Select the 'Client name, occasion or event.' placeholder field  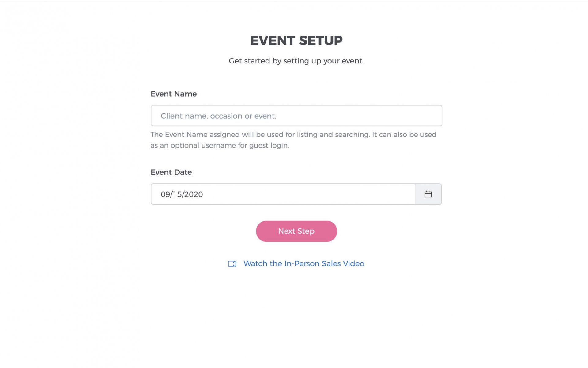click(x=296, y=116)
